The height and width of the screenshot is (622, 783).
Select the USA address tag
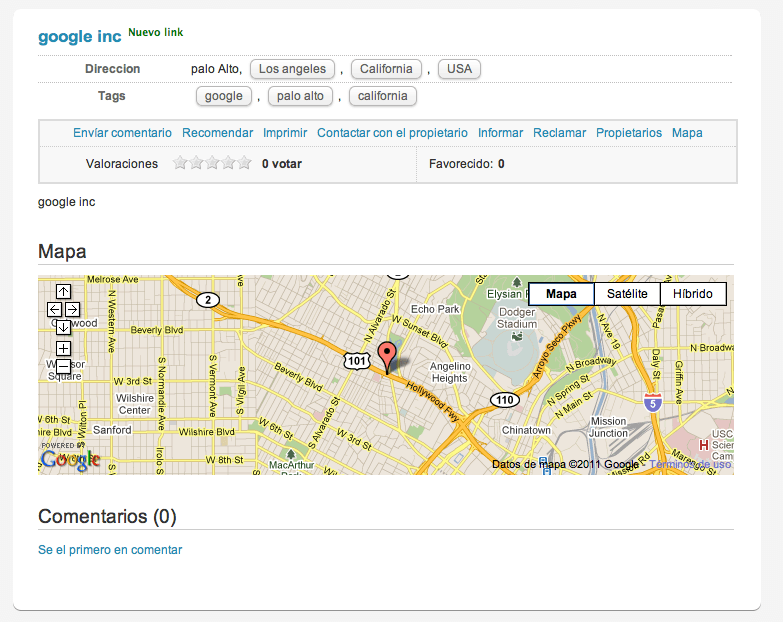click(459, 69)
